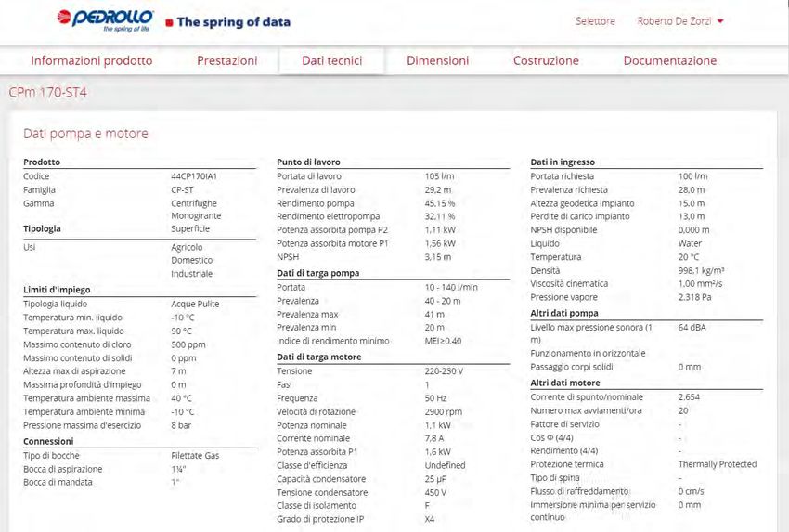Image resolution: width=789 pixels, height=532 pixels.
Task: Click the "Dati pompa e motore" heading
Action: click(85, 134)
